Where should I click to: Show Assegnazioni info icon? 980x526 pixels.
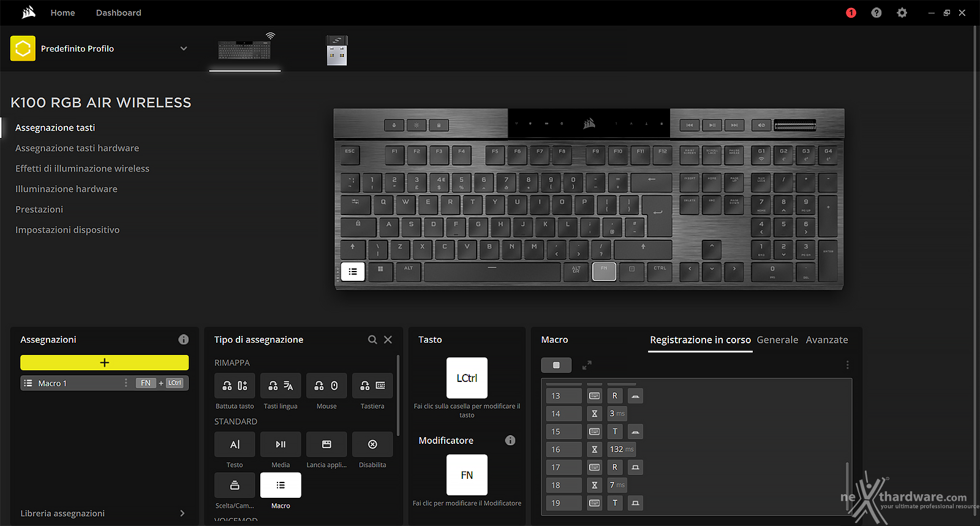183,340
